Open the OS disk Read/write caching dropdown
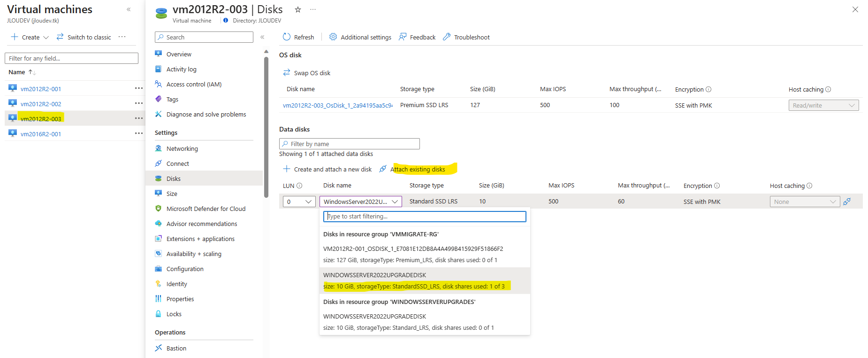This screenshot has width=868, height=358. point(824,105)
